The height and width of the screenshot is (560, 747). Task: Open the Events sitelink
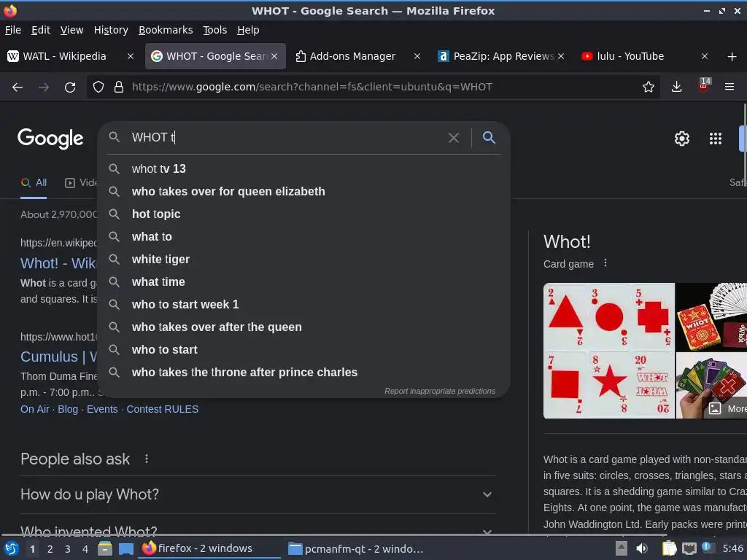(102, 409)
